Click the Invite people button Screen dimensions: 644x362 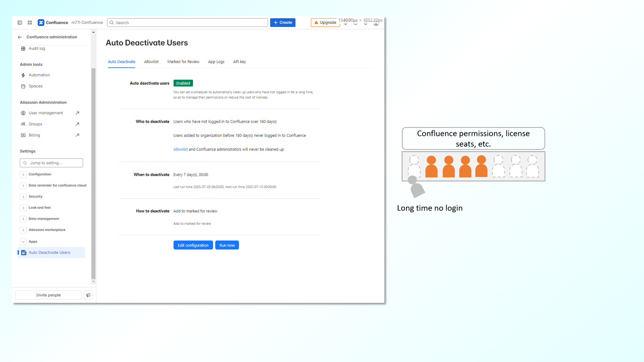48,295
